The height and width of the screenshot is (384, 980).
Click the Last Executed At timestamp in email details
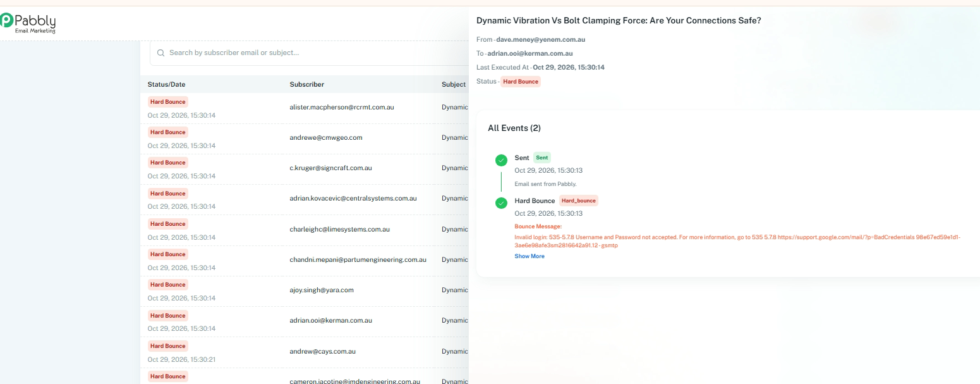click(x=569, y=68)
